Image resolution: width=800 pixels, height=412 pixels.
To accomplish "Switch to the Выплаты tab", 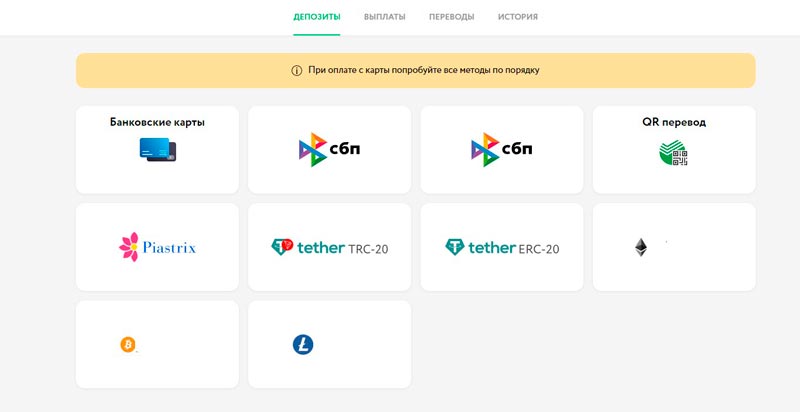I will (x=385, y=17).
